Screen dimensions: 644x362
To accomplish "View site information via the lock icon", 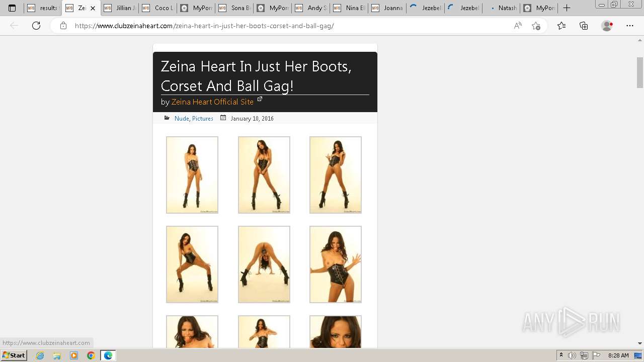I will pyautogui.click(x=63, y=26).
